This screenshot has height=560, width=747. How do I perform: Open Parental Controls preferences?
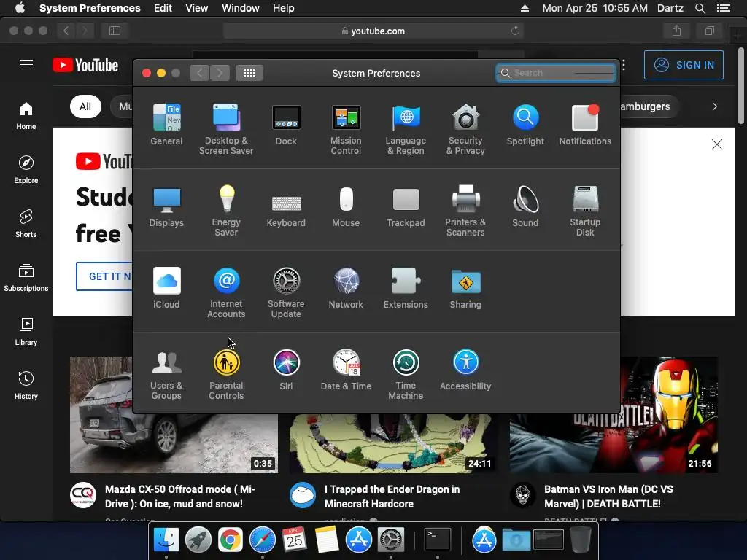click(226, 374)
